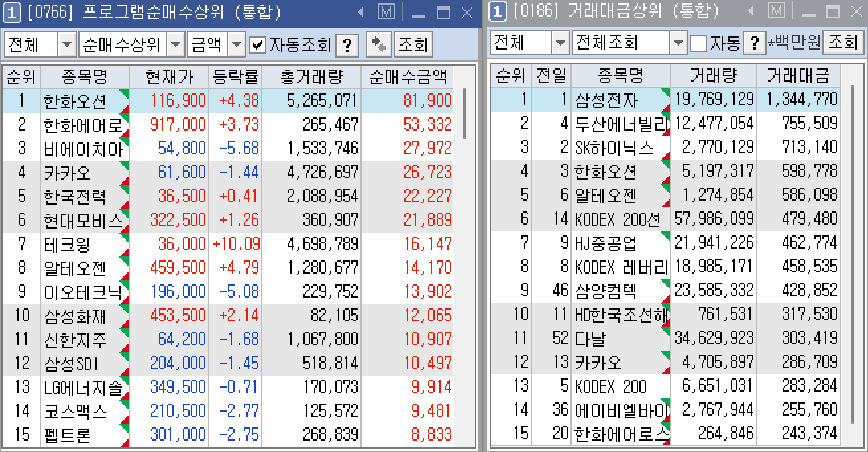This screenshot has width=868, height=452.
Task: Select KODEX 200선 row
Action: 665,218
